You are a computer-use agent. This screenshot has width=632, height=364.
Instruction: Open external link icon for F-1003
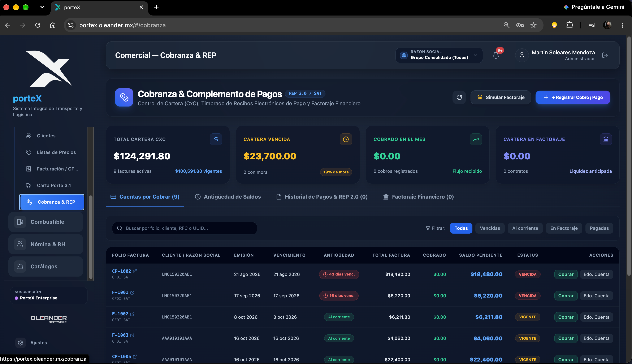(x=132, y=335)
